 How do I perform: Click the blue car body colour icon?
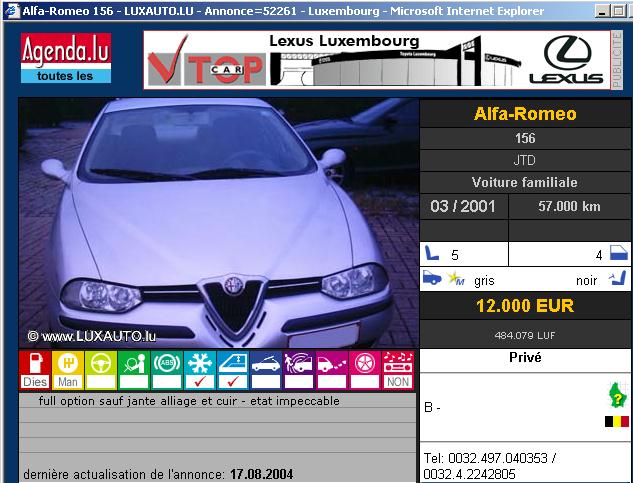coord(432,278)
